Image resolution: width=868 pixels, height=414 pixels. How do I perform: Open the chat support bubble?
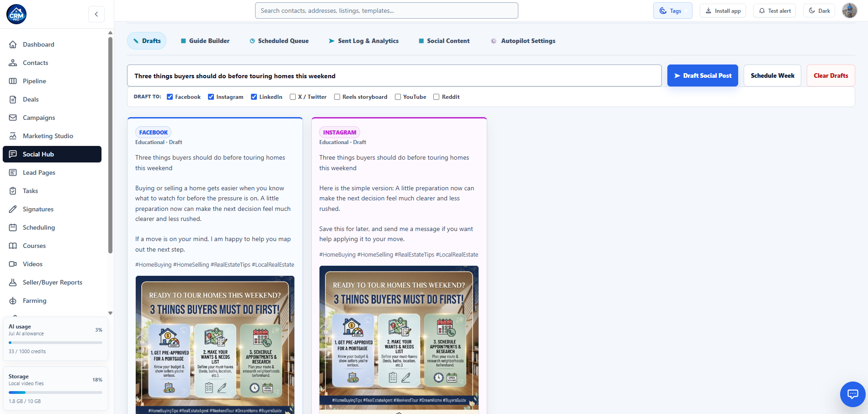point(853,394)
